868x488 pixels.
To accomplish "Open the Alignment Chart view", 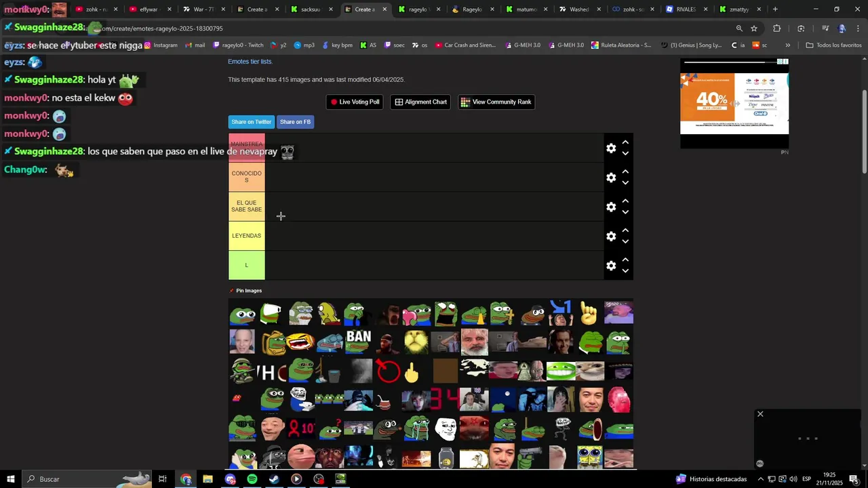I will pyautogui.click(x=420, y=102).
